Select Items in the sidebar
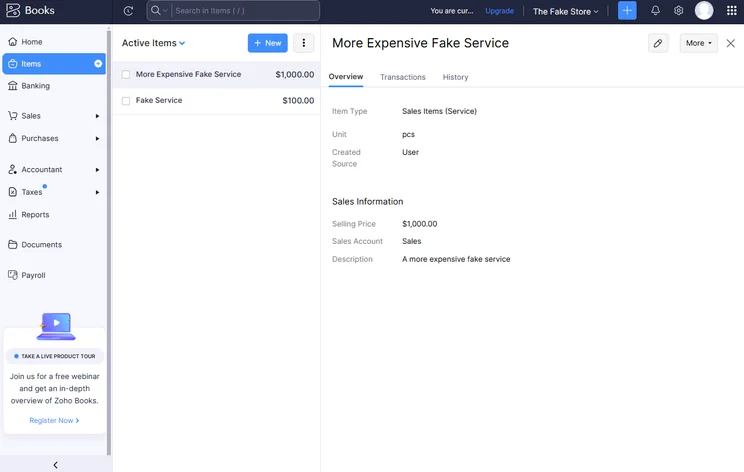This screenshot has width=744, height=472. coord(54,64)
